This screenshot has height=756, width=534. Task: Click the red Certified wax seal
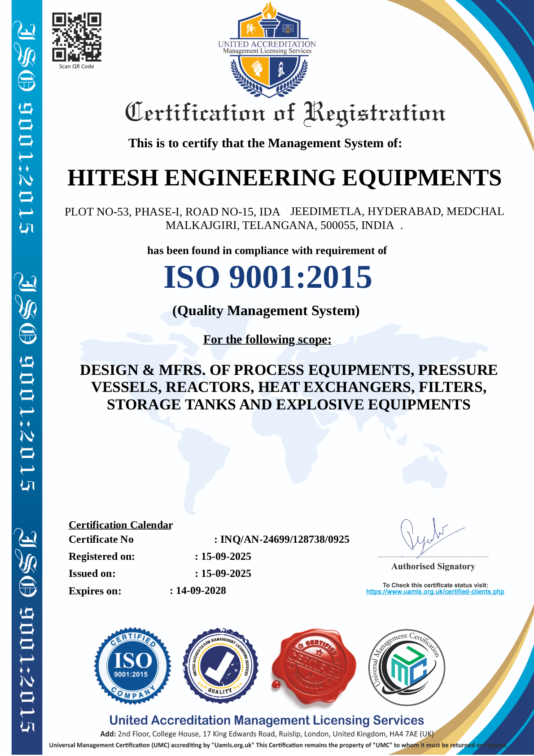pos(314,666)
